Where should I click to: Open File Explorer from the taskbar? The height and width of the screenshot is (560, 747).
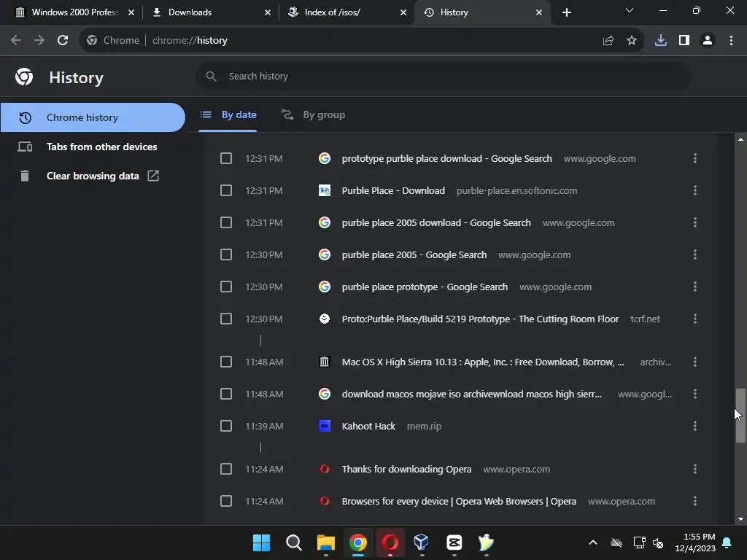(326, 542)
